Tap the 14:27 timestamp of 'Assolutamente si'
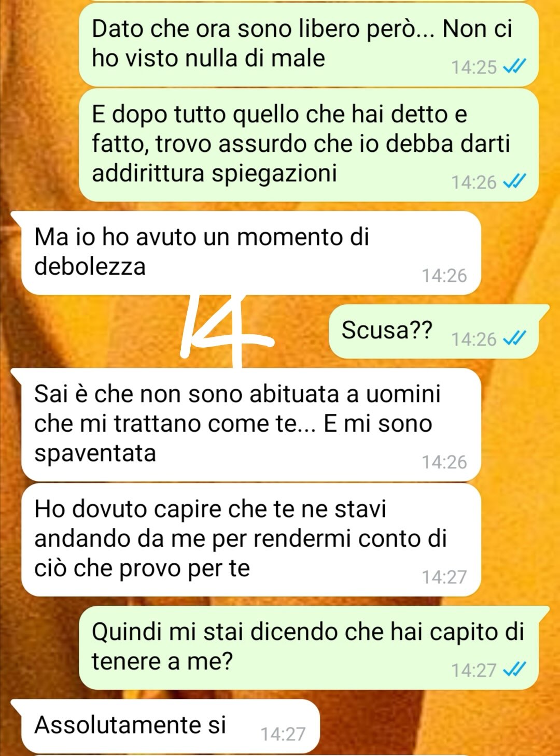The image size is (560, 756). 283,734
